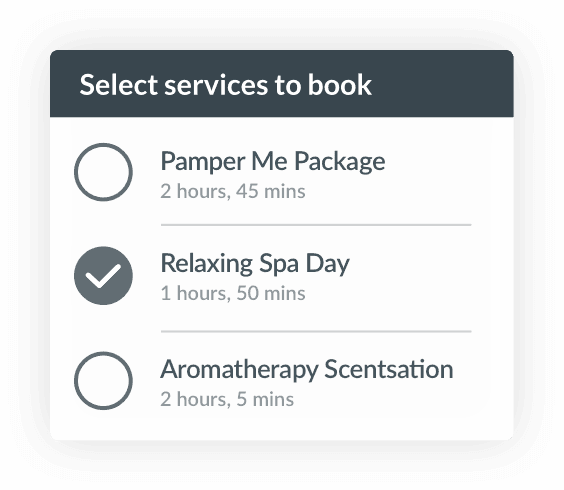This screenshot has width=564, height=490.
Task: Uncheck the Relaxing Spa Day circle
Action: pos(103,276)
